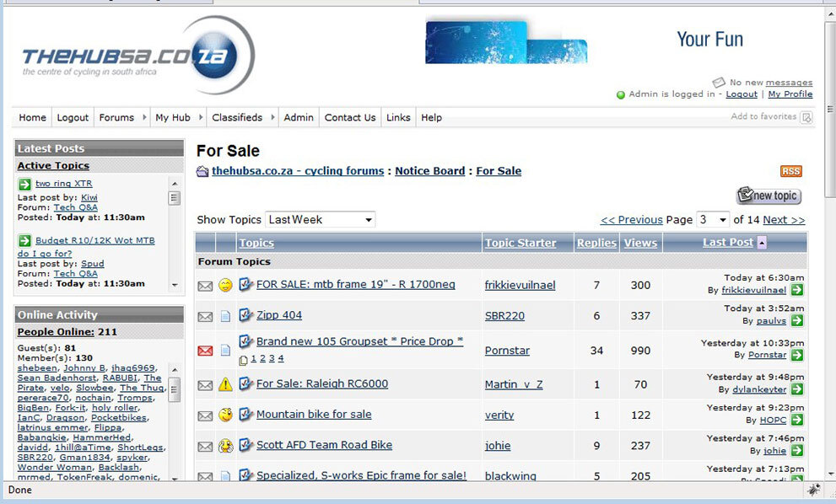Click the messages envelope icon in header
The image size is (836, 504).
(x=719, y=83)
